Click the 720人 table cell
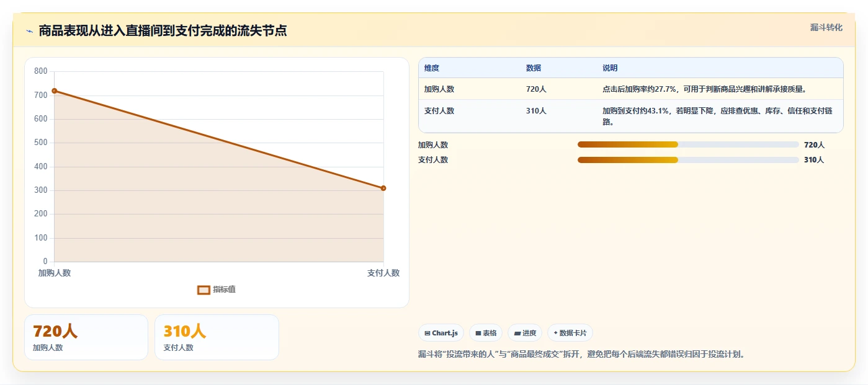 tap(536, 89)
